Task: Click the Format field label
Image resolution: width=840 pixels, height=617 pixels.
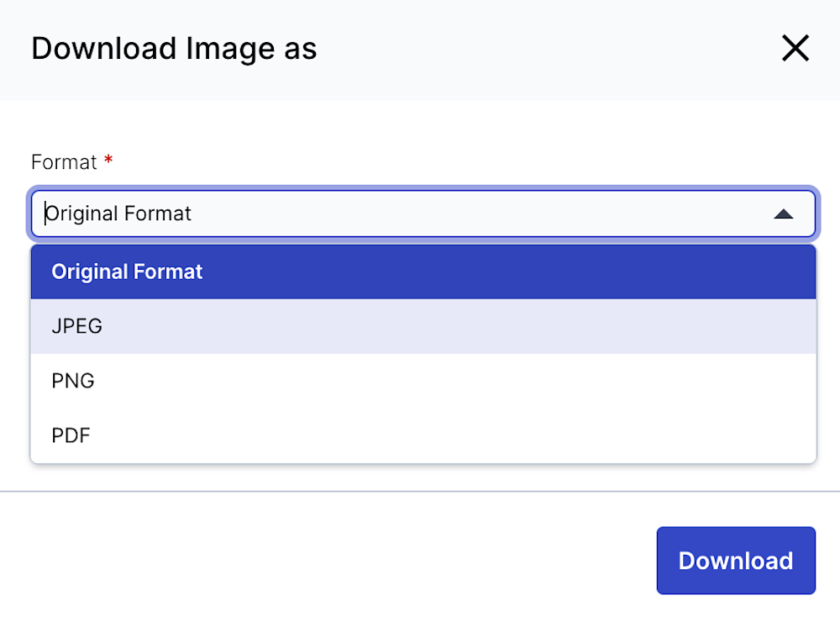Action: (64, 162)
